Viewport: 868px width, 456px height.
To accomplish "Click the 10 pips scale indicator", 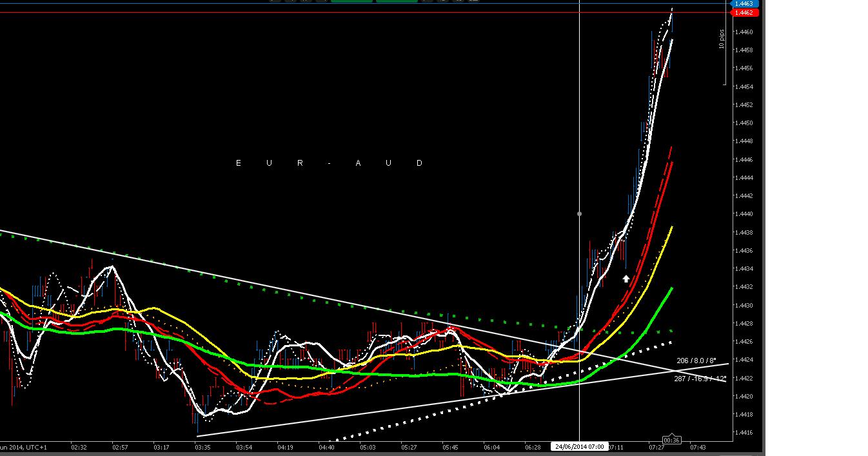I will 722,40.
